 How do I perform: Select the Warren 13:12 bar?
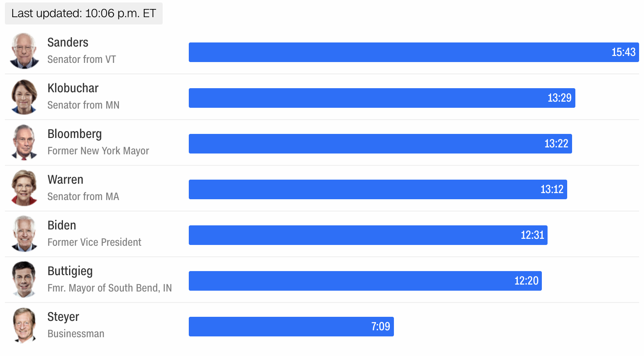(378, 189)
